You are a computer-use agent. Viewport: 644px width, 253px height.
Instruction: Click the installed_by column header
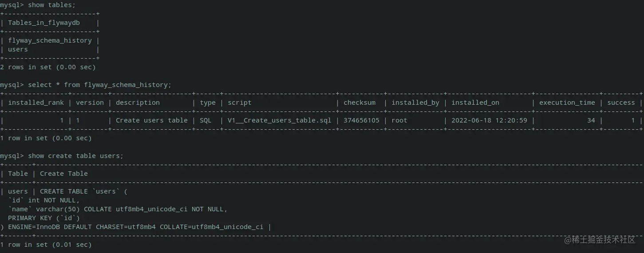click(x=415, y=103)
